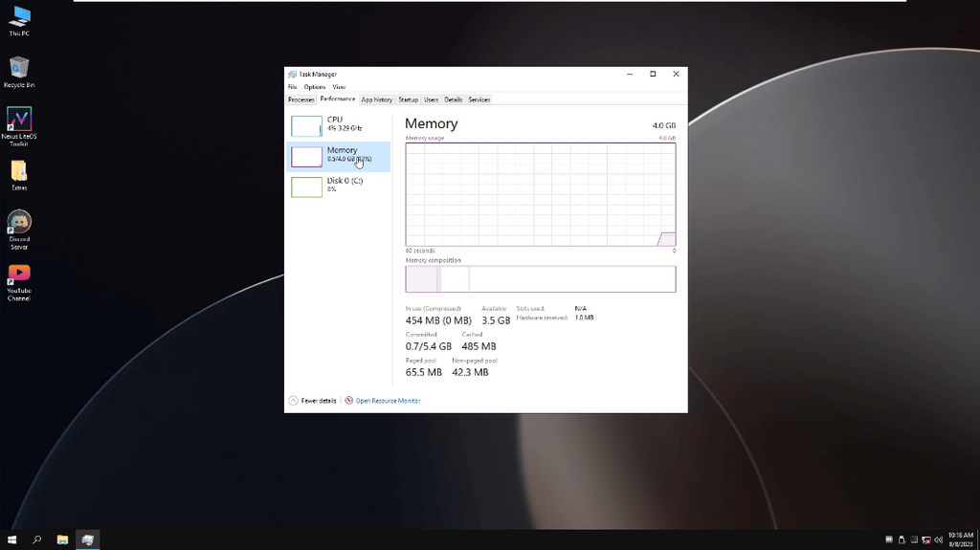Open Discord Server desktop shortcut
This screenshot has width=980, height=550.
[x=19, y=230]
